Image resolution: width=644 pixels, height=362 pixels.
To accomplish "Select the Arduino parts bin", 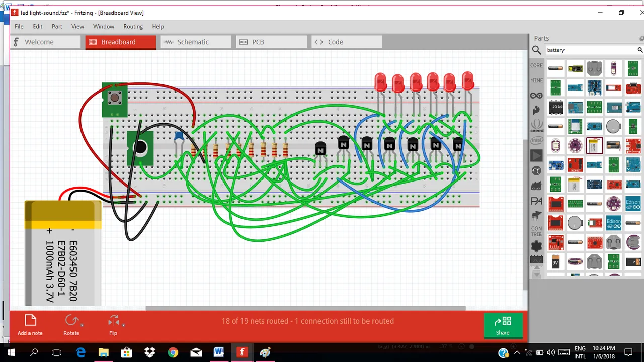I will 536,96.
